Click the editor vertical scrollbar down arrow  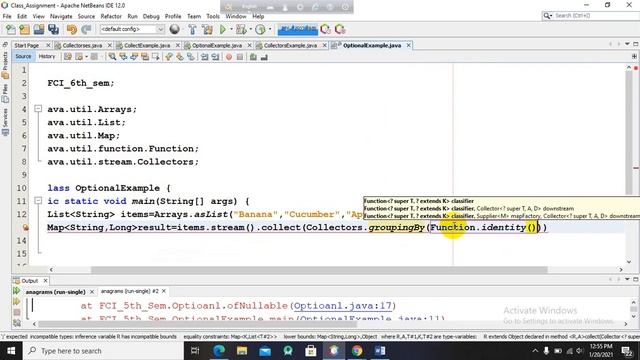coord(629,262)
